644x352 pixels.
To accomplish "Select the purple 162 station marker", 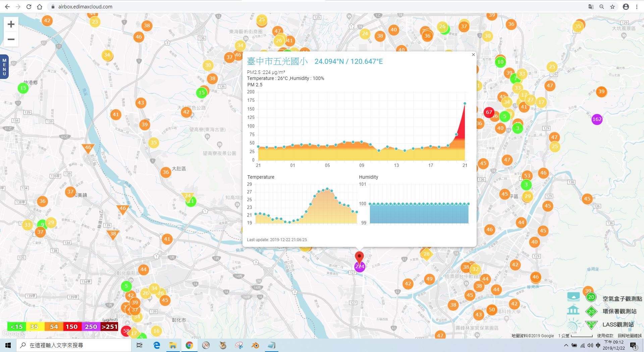I will 597,119.
